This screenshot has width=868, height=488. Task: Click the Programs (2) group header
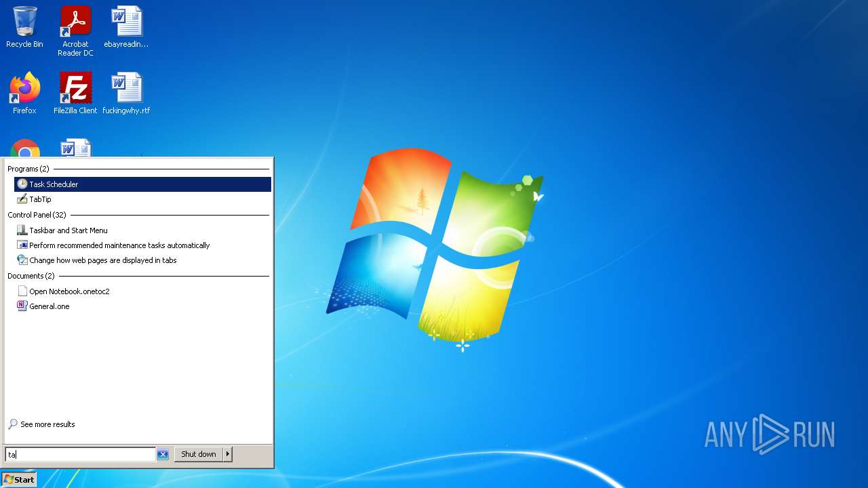pyautogui.click(x=28, y=169)
